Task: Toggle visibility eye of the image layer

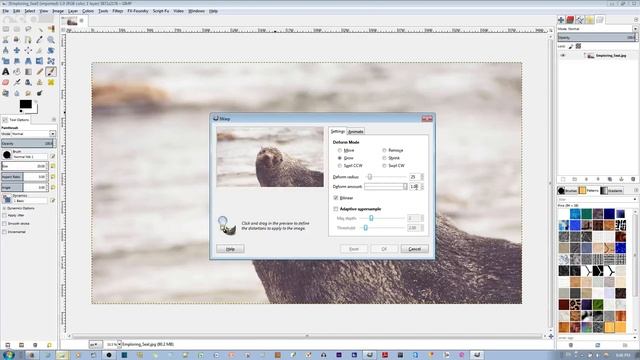Action: [563, 56]
